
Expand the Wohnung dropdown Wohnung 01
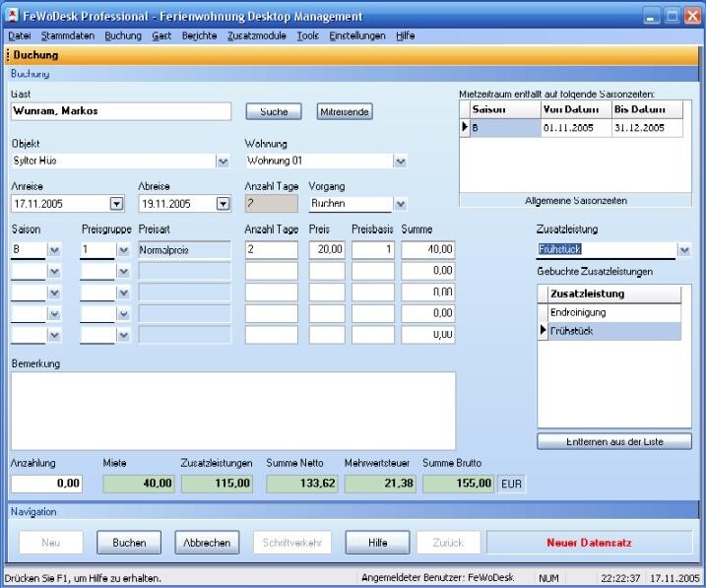[401, 162]
